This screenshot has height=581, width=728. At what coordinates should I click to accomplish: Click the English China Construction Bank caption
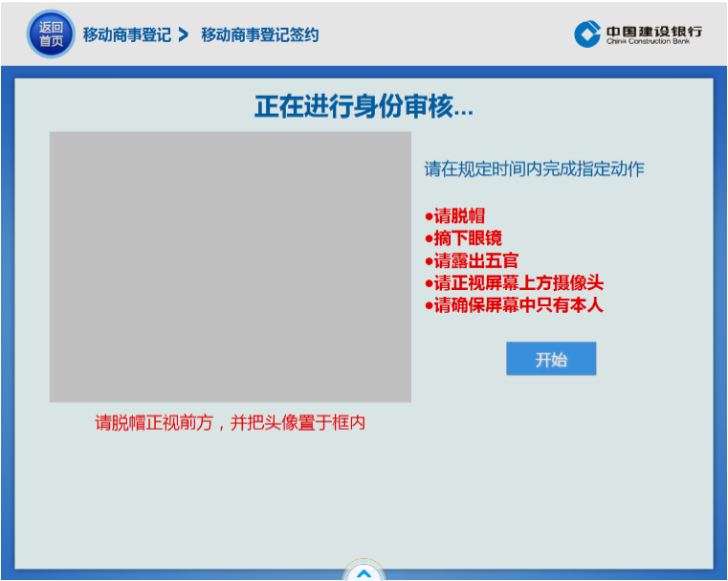pyautogui.click(x=653, y=42)
